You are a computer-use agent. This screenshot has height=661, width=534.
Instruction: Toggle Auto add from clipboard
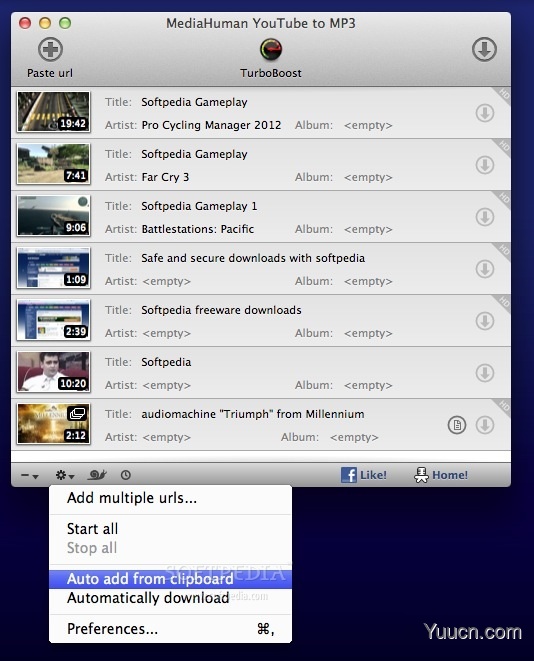170,579
